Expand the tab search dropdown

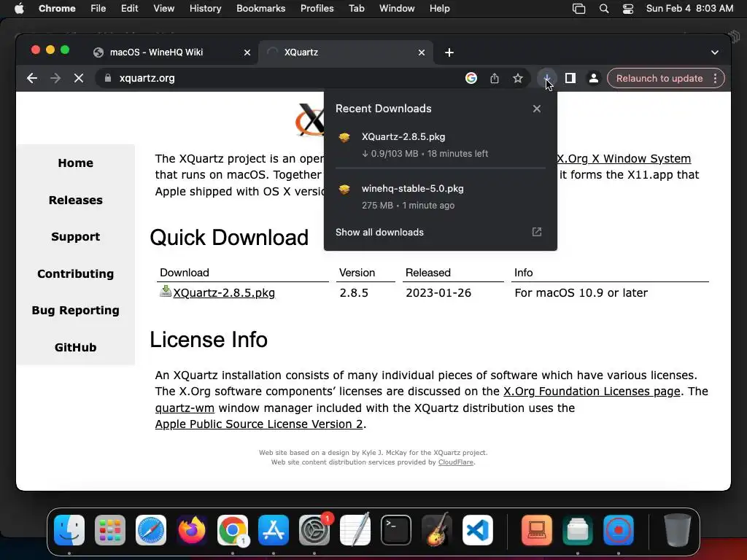[715, 52]
